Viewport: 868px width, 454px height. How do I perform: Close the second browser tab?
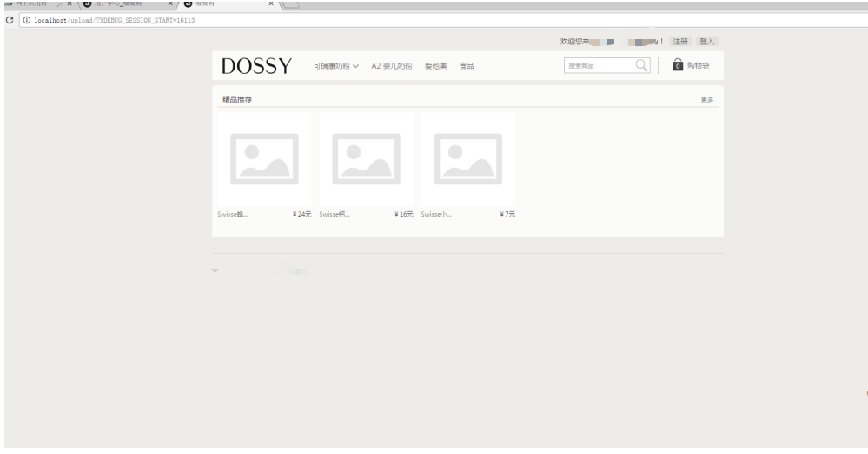[170, 3]
